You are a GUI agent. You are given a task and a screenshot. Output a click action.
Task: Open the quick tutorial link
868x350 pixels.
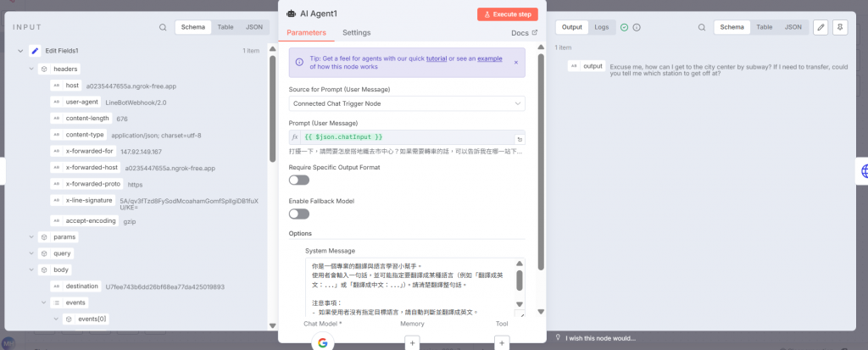(x=437, y=58)
